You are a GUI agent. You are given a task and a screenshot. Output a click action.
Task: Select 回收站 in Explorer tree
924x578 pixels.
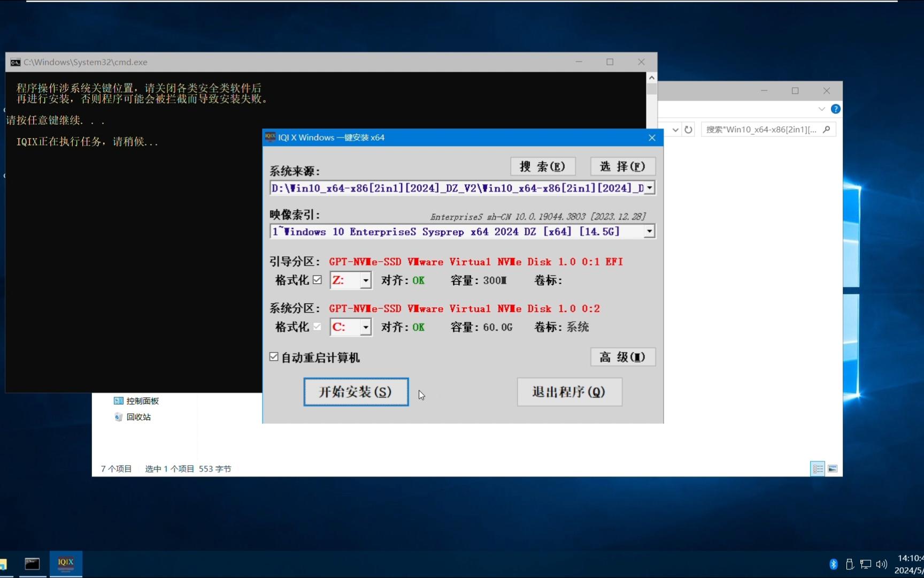(138, 417)
